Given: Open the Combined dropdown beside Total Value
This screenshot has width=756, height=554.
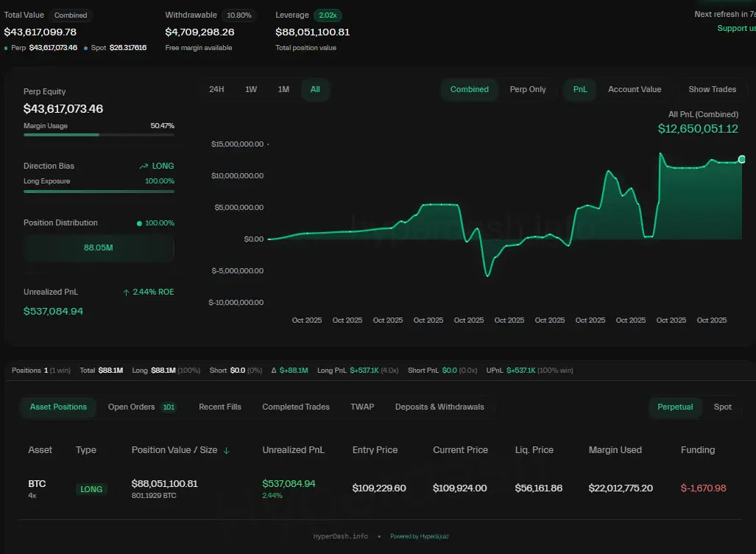Looking at the screenshot, I should point(71,15).
